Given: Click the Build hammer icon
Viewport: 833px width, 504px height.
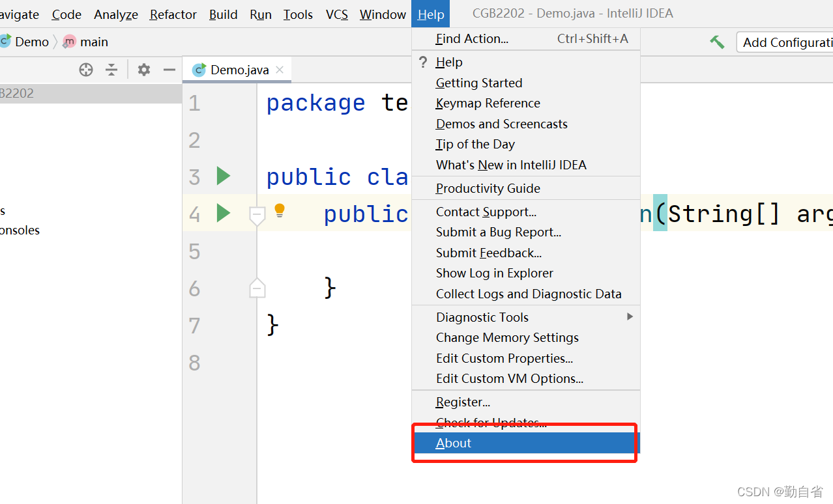Looking at the screenshot, I should pyautogui.click(x=717, y=42).
